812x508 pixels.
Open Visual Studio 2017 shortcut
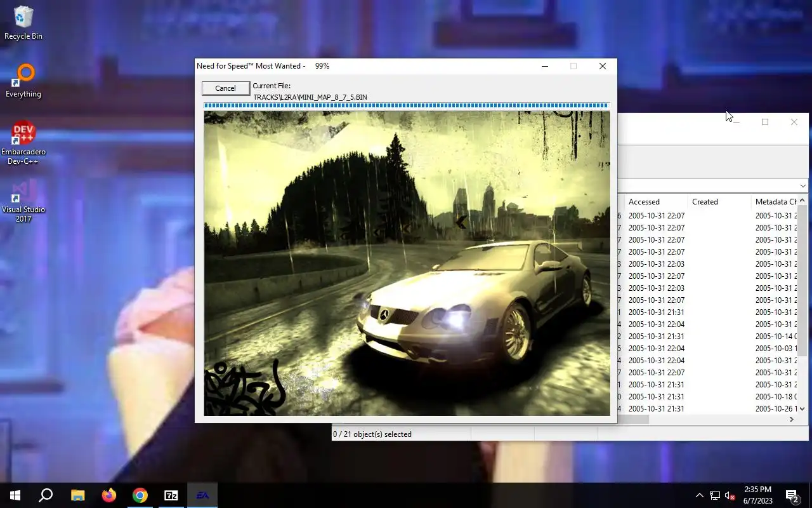pos(23,201)
